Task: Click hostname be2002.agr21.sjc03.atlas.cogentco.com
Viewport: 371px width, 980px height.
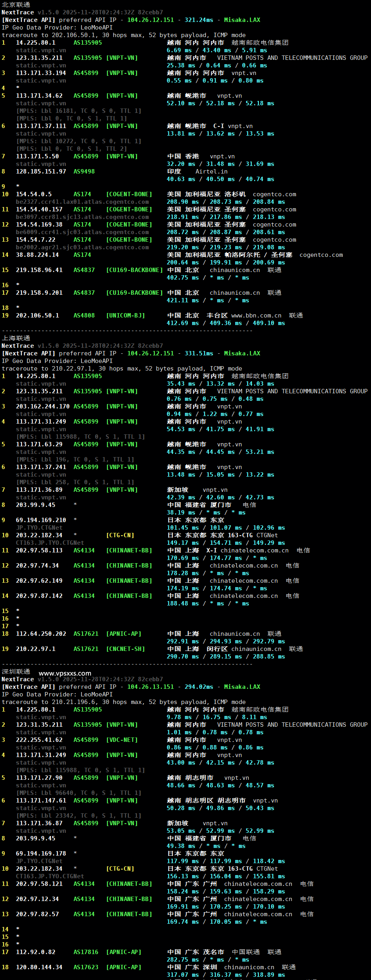Action: tap(82, 247)
